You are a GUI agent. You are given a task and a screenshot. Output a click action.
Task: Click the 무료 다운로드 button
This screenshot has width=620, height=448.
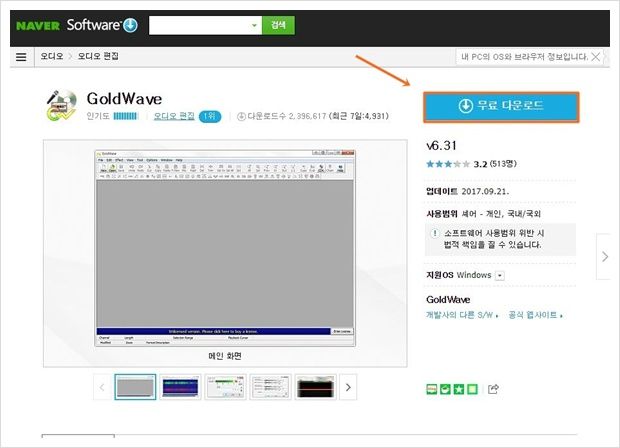pyautogui.click(x=501, y=107)
